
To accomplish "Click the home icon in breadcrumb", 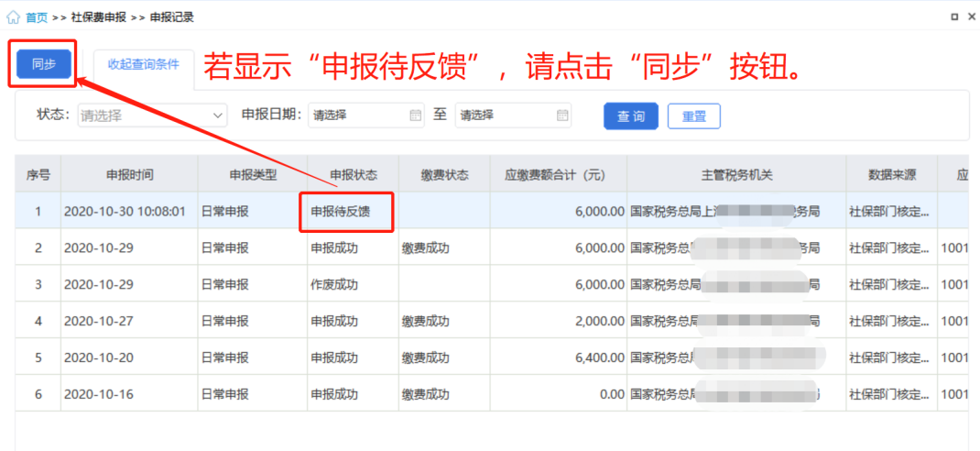I will 13,16.
